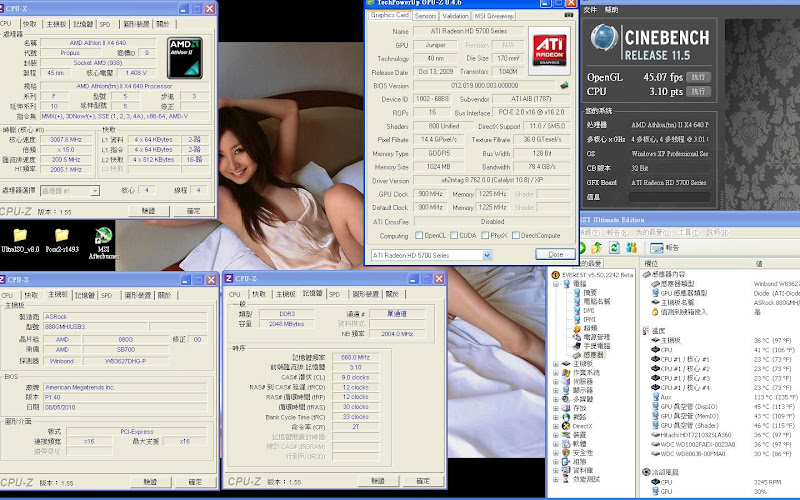The image size is (800, 500).
Task: Collapse the 電腦 node in Everest tree
Action: tap(556, 284)
